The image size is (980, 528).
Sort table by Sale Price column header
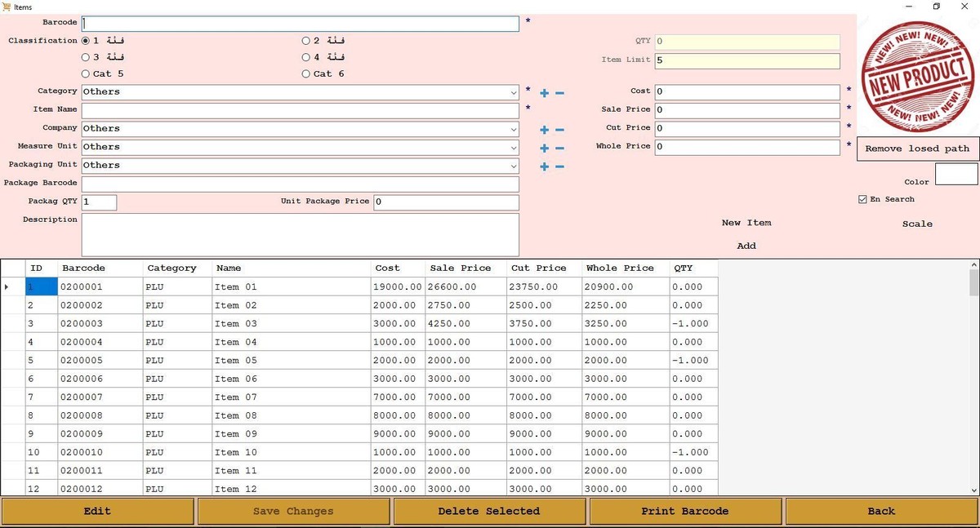coord(461,268)
